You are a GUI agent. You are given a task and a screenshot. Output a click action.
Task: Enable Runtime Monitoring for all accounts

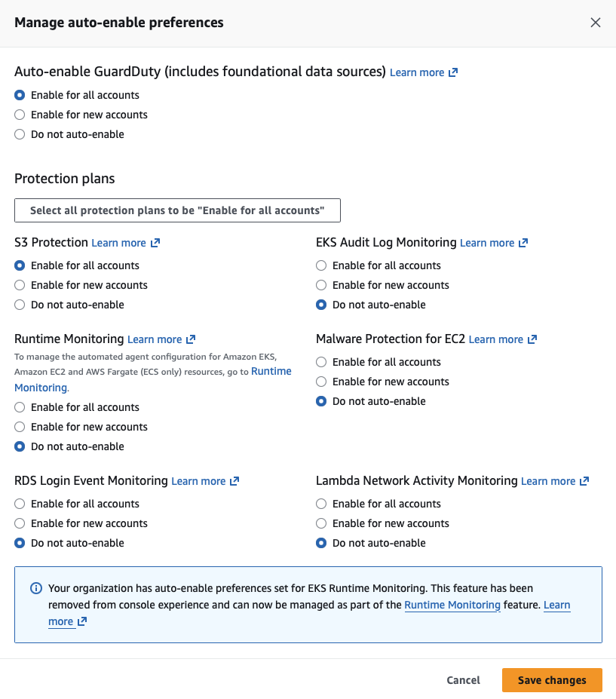20,407
